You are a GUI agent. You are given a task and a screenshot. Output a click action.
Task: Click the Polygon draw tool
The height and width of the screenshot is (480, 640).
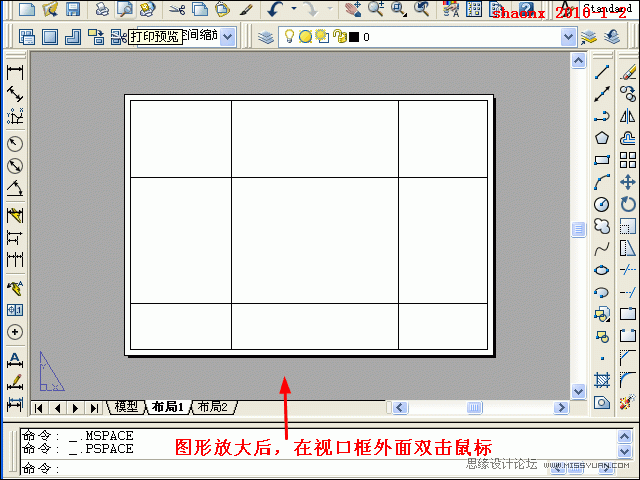[602, 138]
